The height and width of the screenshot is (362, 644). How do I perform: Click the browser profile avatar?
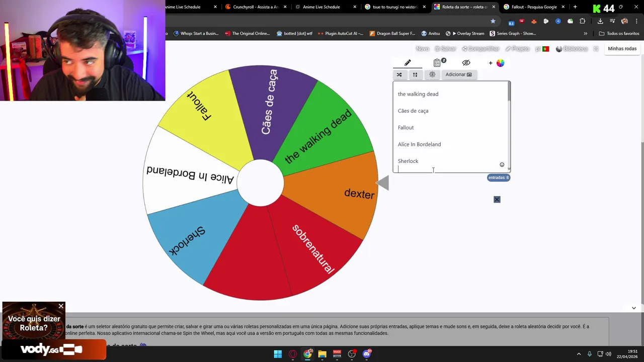(624, 21)
